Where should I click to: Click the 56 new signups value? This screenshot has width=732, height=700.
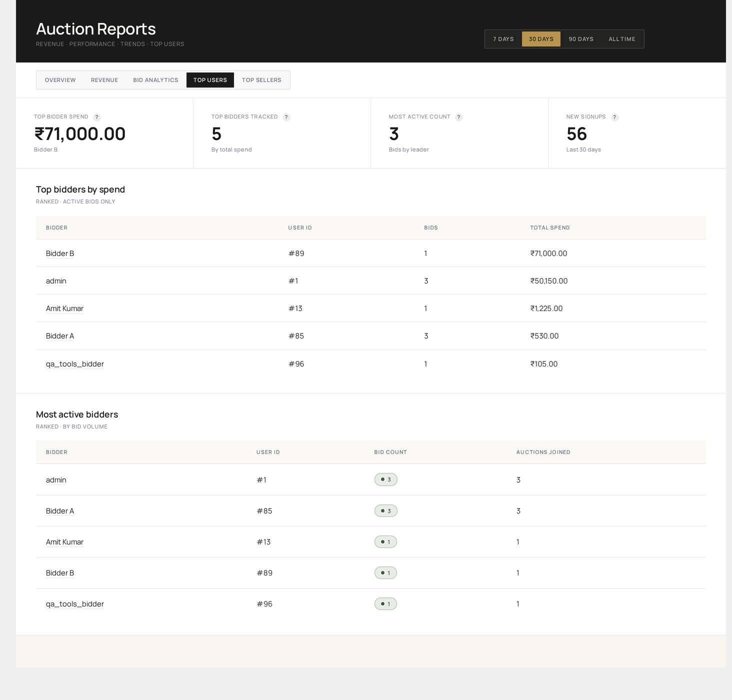[x=576, y=134]
